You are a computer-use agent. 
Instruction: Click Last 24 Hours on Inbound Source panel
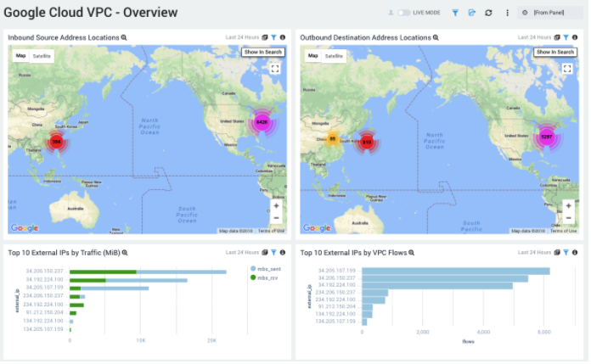click(x=242, y=37)
